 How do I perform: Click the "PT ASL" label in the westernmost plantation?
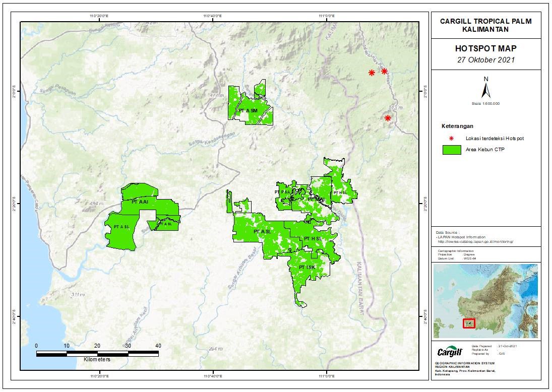click(x=121, y=227)
